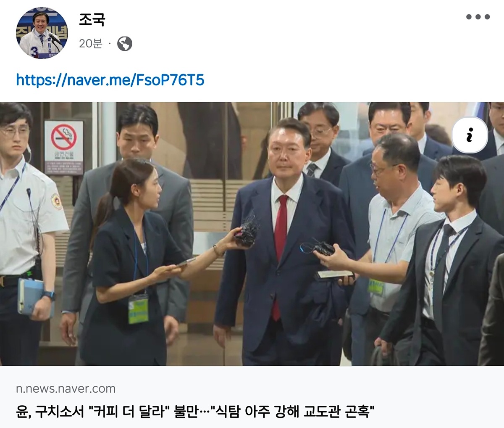Open the poster's circular profile picture
The height and width of the screenshot is (428, 504).
tap(41, 33)
